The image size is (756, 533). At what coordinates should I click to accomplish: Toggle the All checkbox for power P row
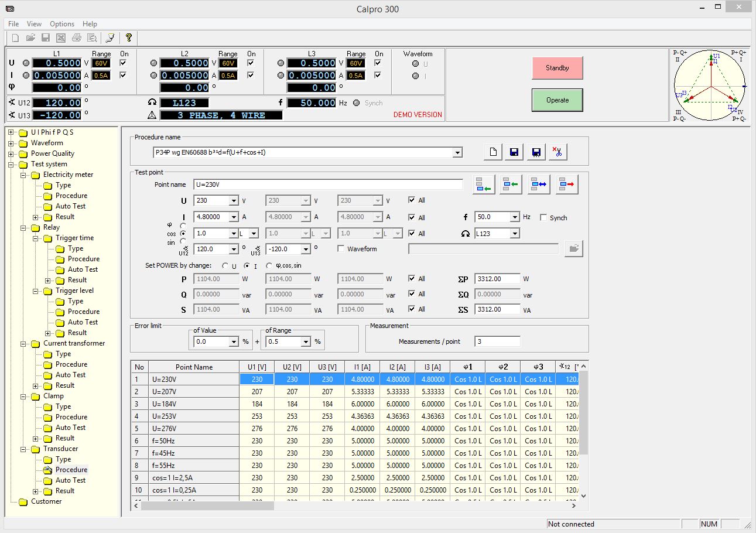(412, 279)
